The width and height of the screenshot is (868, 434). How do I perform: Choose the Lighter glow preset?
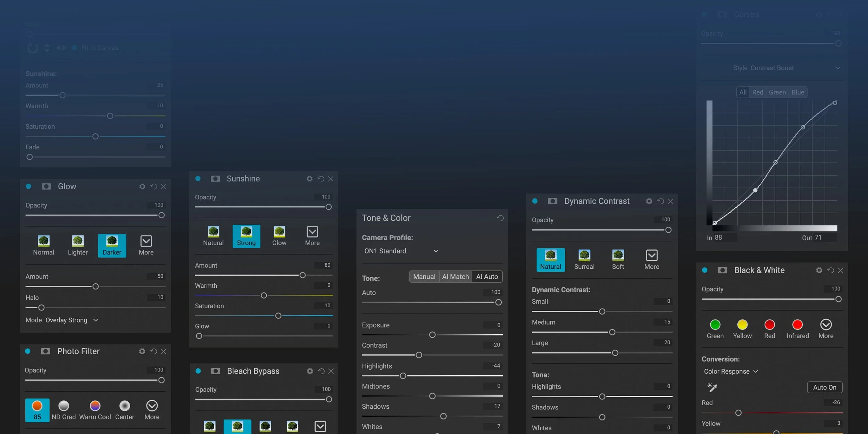click(78, 246)
